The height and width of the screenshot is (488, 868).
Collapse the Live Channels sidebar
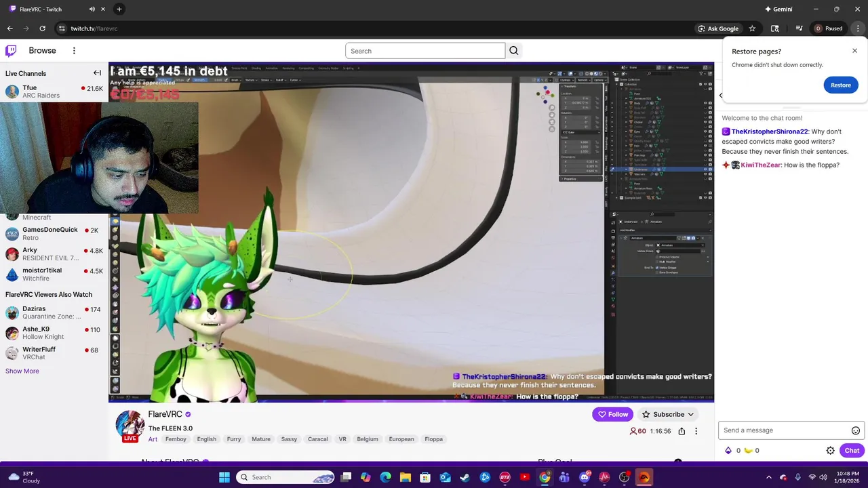point(97,73)
